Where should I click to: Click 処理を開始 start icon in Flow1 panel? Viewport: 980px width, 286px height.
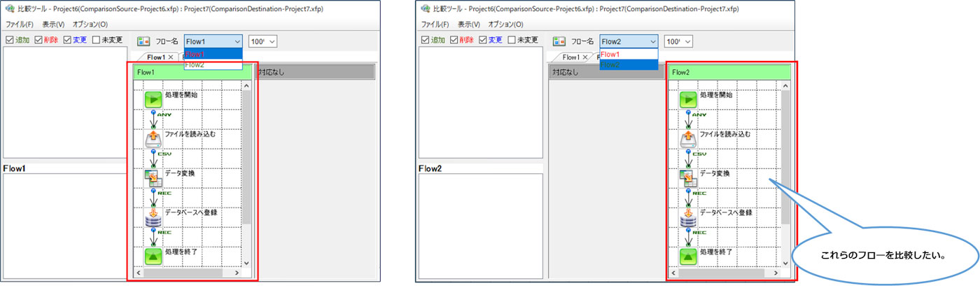tap(153, 100)
